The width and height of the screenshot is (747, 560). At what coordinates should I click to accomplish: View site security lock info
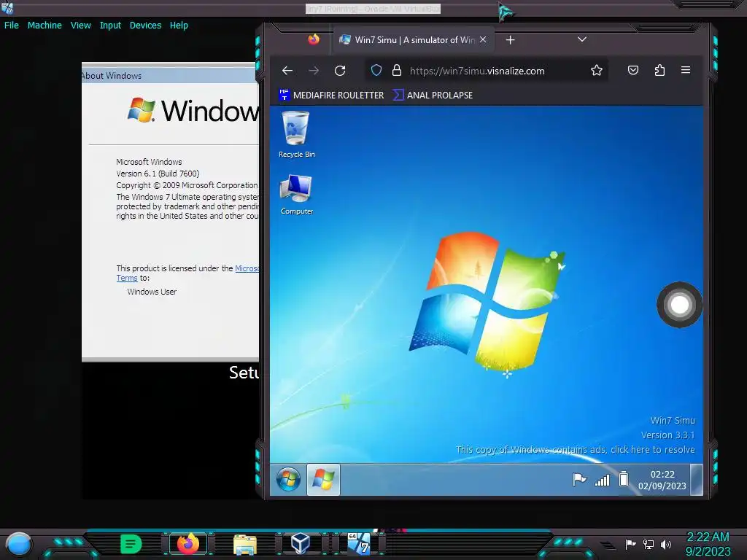[396, 71]
